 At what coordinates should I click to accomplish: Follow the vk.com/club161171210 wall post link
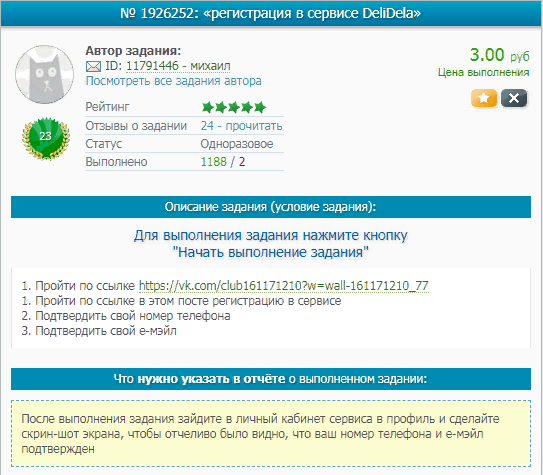click(x=284, y=286)
